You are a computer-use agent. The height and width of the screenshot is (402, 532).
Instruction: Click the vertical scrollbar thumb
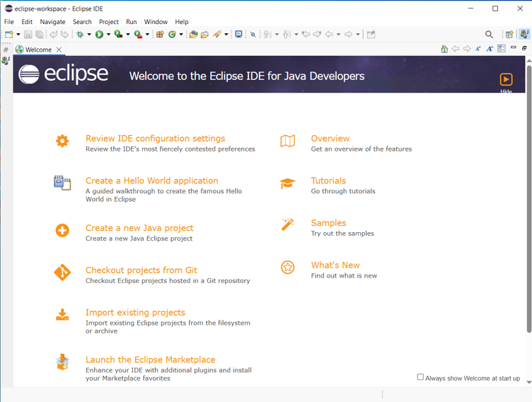click(529, 199)
